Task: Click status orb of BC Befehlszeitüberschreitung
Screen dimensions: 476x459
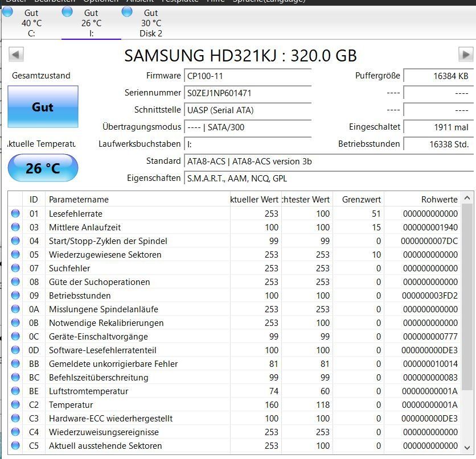Action: pos(15,377)
